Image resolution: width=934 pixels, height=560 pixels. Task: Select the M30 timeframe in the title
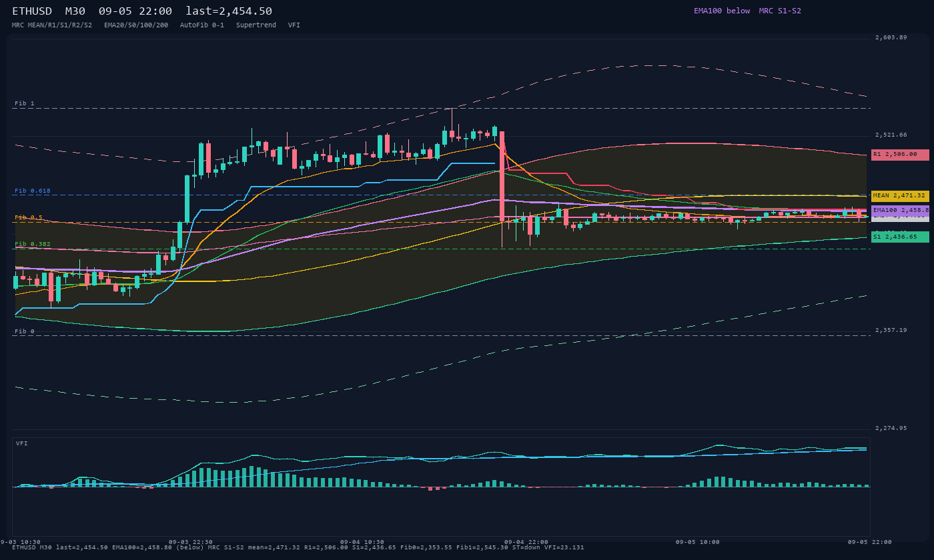(75, 11)
